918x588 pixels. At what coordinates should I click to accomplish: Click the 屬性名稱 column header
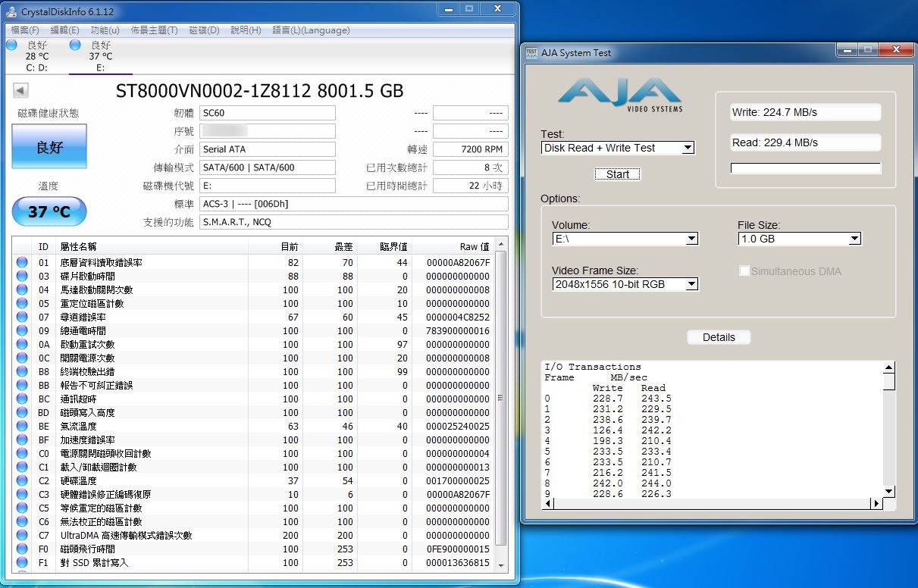[x=152, y=246]
